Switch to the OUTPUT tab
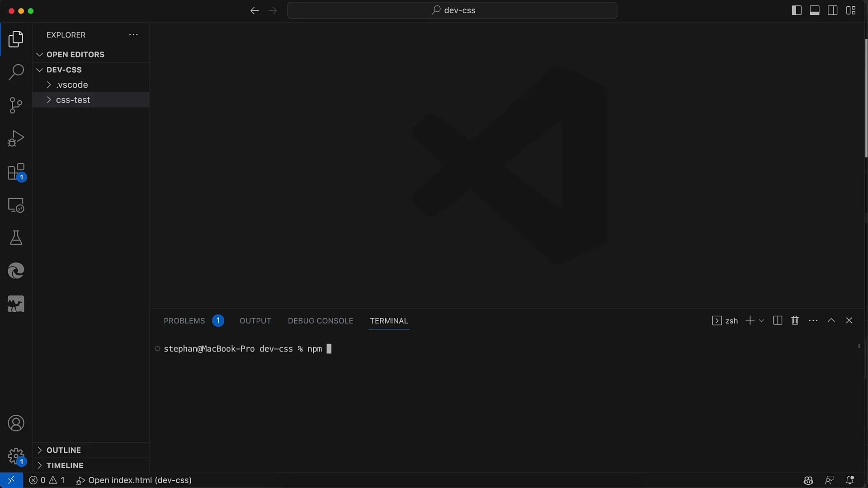Viewport: 868px width, 488px height. pyautogui.click(x=255, y=321)
